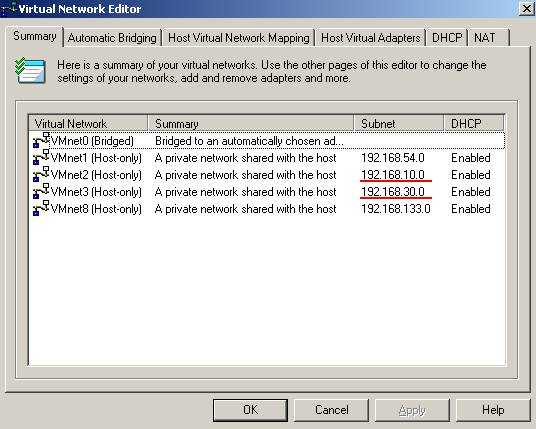Click subnet 192.168.30.0
This screenshot has height=429, width=536.
(x=393, y=192)
